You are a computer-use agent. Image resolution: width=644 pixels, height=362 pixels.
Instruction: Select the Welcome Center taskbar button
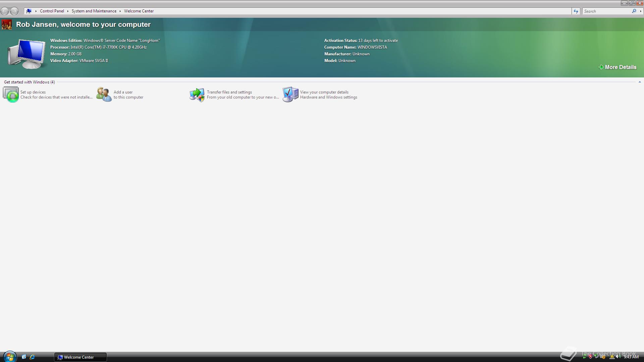pos(80,357)
